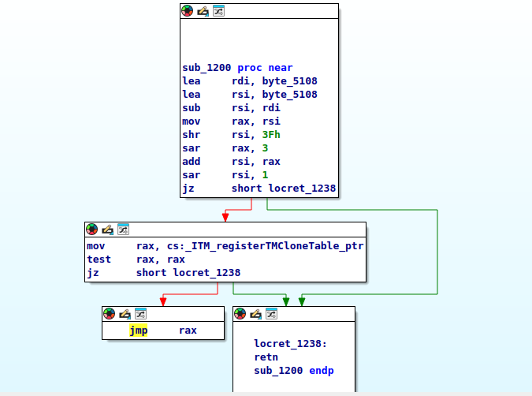Click the 'mov rax, rsi' instruction
The height and width of the screenshot is (396, 532).
click(231, 121)
